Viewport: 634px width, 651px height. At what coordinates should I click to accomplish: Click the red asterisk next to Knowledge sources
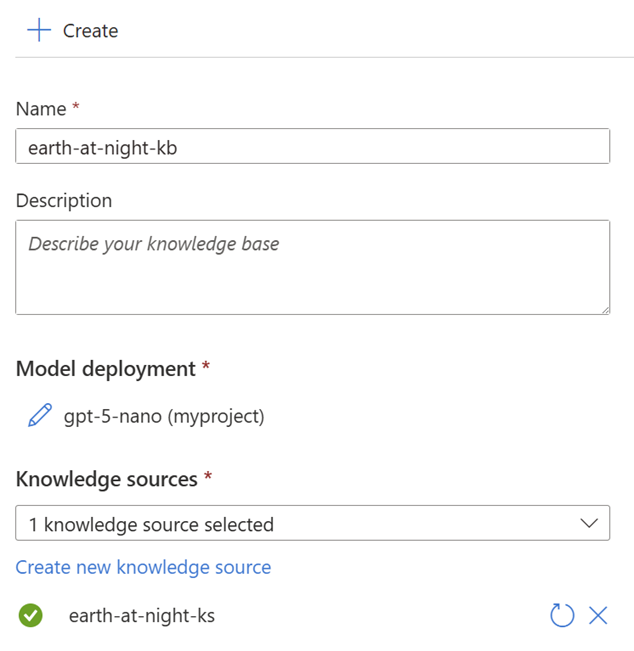pyautogui.click(x=208, y=478)
